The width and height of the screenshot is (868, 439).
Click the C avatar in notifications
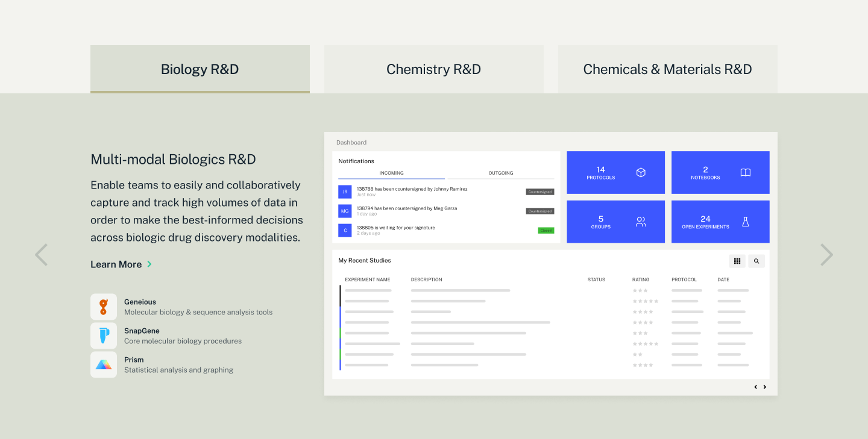(x=345, y=231)
